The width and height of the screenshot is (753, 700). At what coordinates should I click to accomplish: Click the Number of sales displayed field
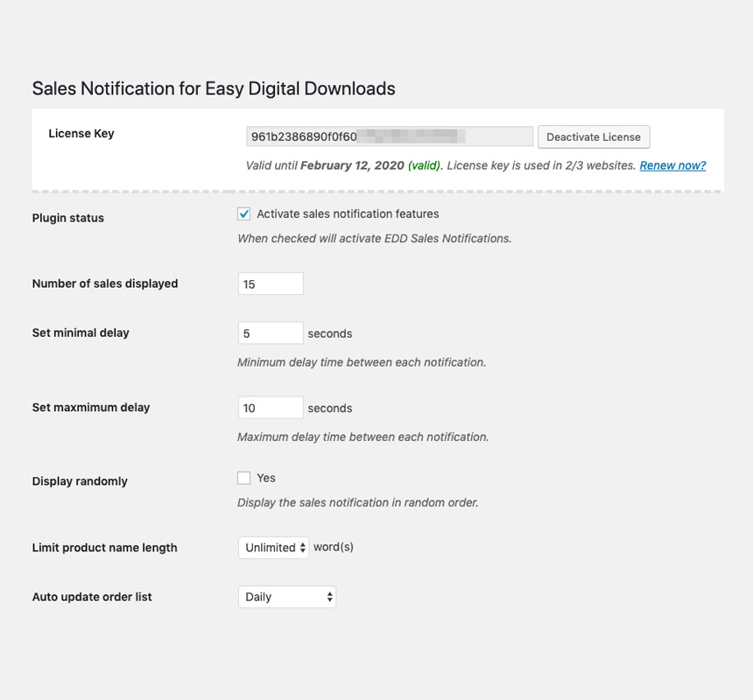pos(271,284)
